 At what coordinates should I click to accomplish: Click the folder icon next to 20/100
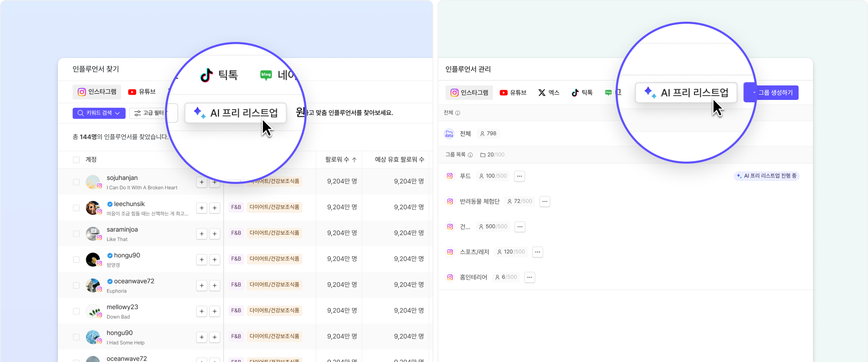(x=483, y=155)
